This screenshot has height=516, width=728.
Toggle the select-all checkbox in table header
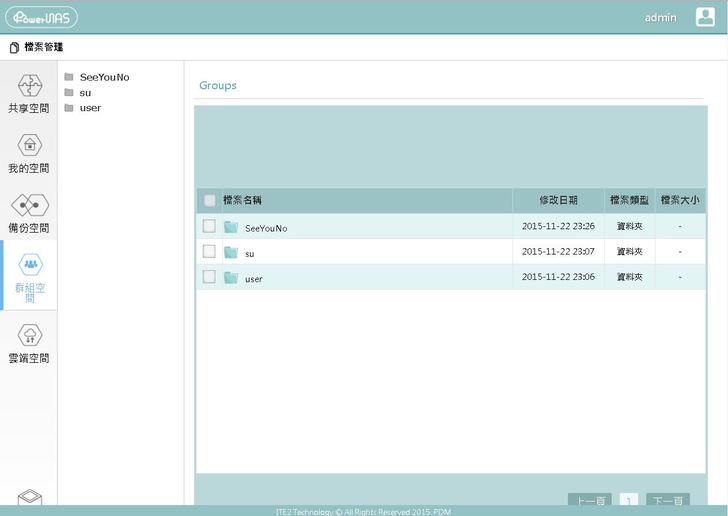(209, 200)
